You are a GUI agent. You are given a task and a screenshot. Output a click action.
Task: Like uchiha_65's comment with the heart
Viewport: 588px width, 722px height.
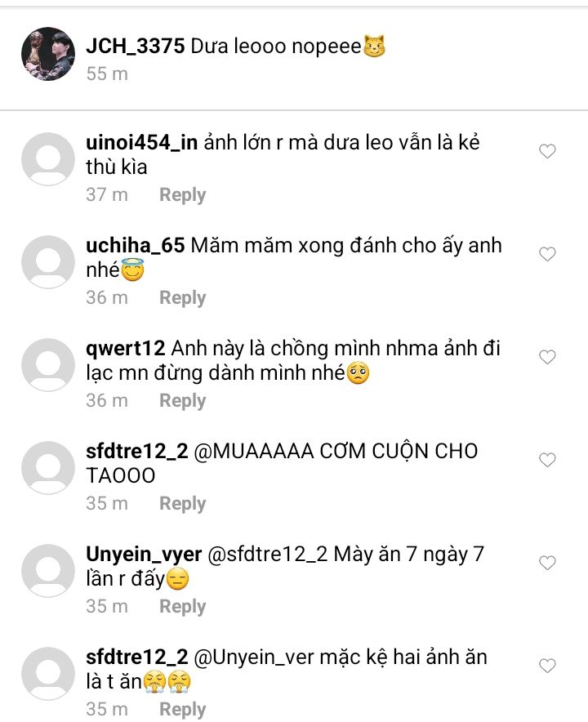[x=548, y=254]
